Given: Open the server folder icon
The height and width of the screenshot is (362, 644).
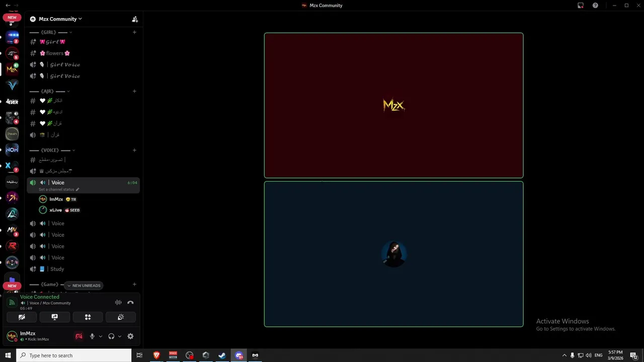Looking at the screenshot, I should [x=12, y=279].
